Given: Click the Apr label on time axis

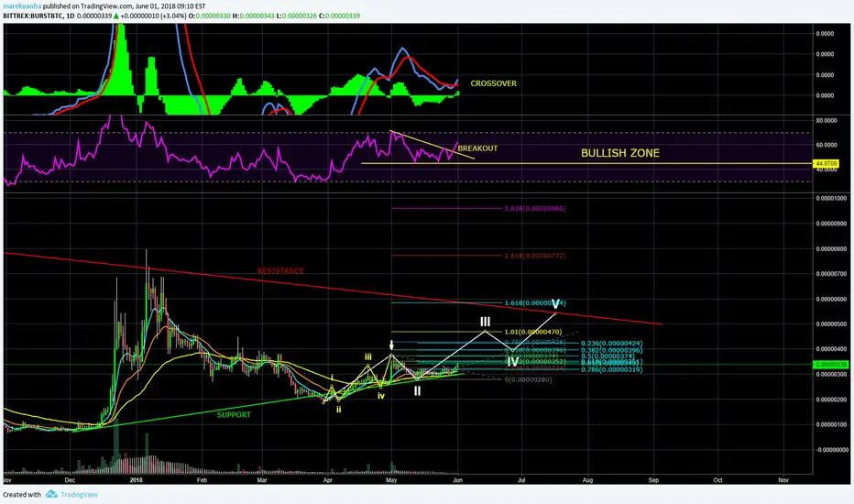Looking at the screenshot, I should tap(328, 480).
